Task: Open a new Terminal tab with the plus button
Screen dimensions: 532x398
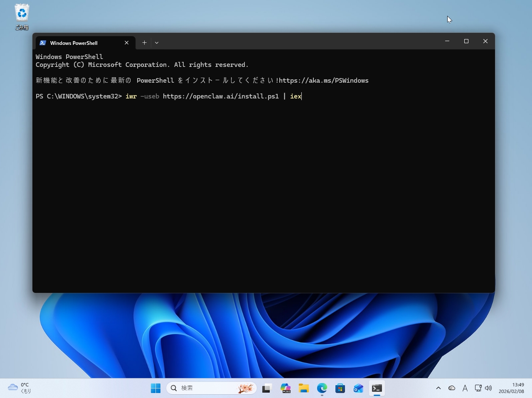Action: pos(144,42)
